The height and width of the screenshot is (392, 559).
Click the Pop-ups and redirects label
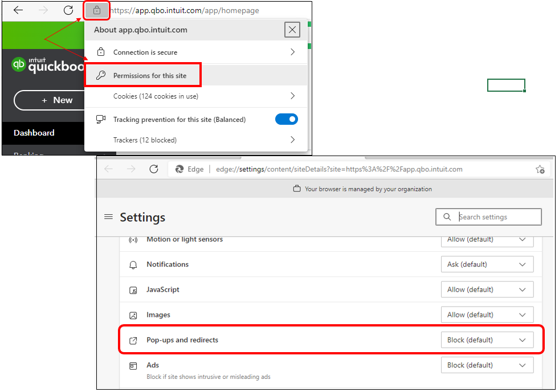coord(182,340)
